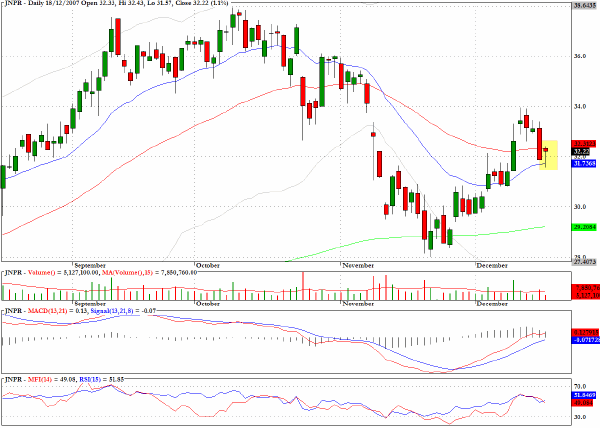
Task: Select the red 5,127,10 volume tag
Action: click(585, 296)
